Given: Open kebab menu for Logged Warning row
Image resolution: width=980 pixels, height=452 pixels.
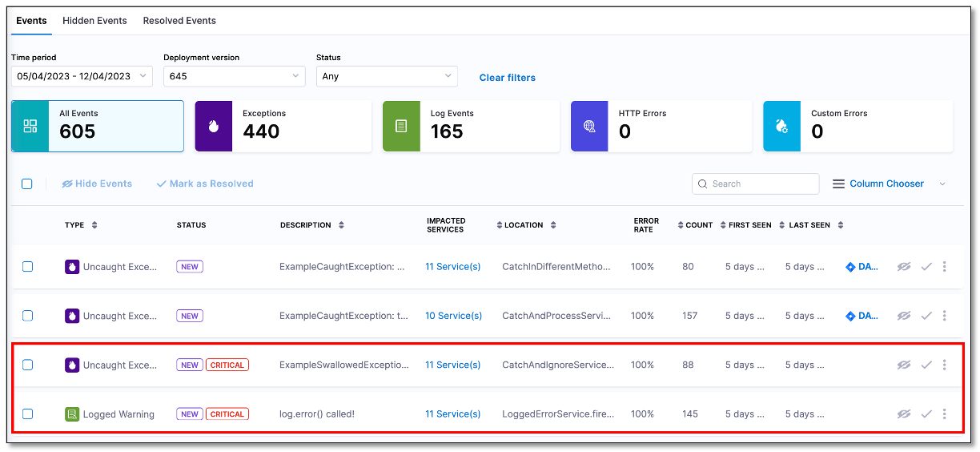Looking at the screenshot, I should pyautogui.click(x=945, y=414).
